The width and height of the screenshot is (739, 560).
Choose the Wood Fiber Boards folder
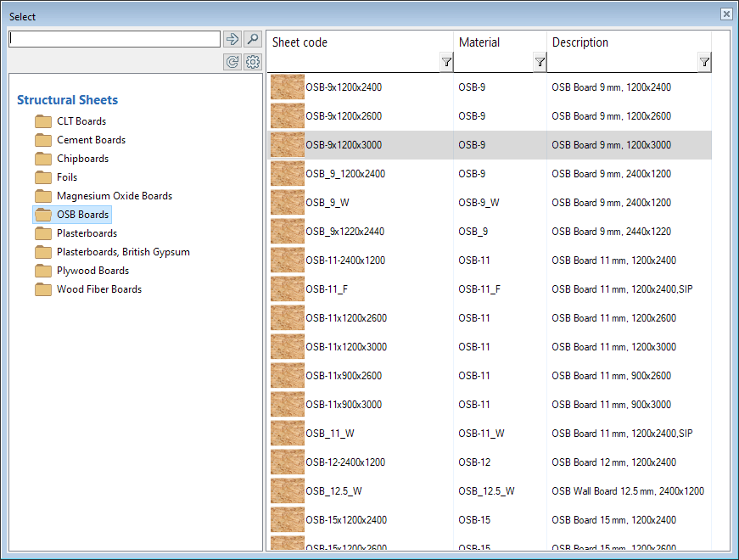[98, 289]
